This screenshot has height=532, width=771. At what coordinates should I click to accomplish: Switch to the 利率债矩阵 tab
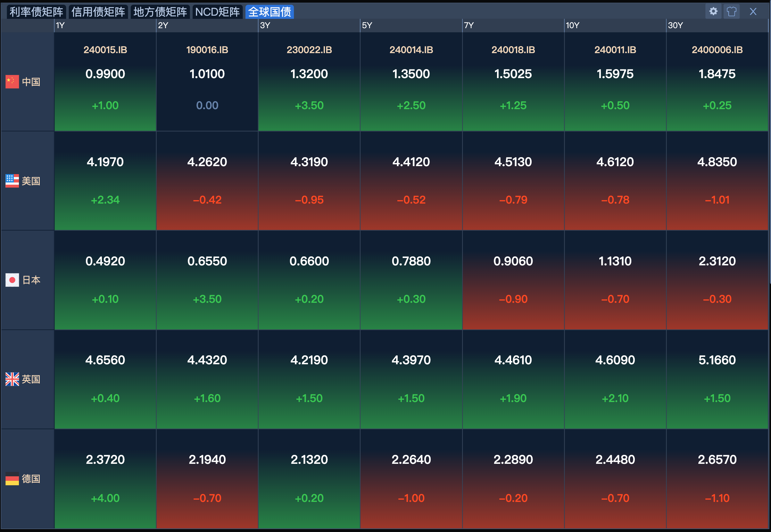click(36, 12)
